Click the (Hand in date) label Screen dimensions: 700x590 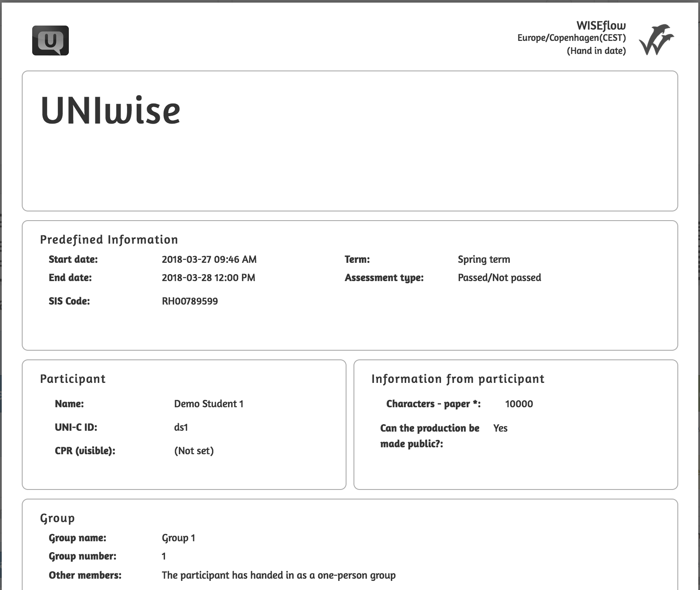click(x=596, y=51)
